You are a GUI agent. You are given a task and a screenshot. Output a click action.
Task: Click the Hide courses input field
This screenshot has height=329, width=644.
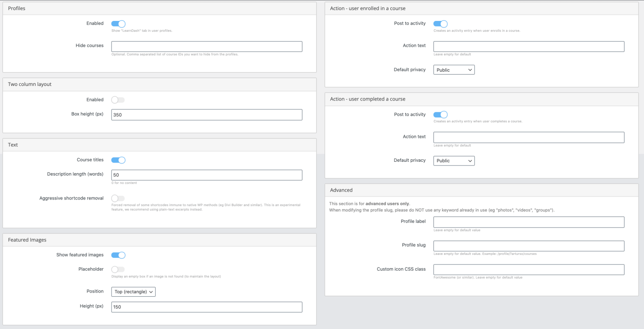(x=206, y=46)
